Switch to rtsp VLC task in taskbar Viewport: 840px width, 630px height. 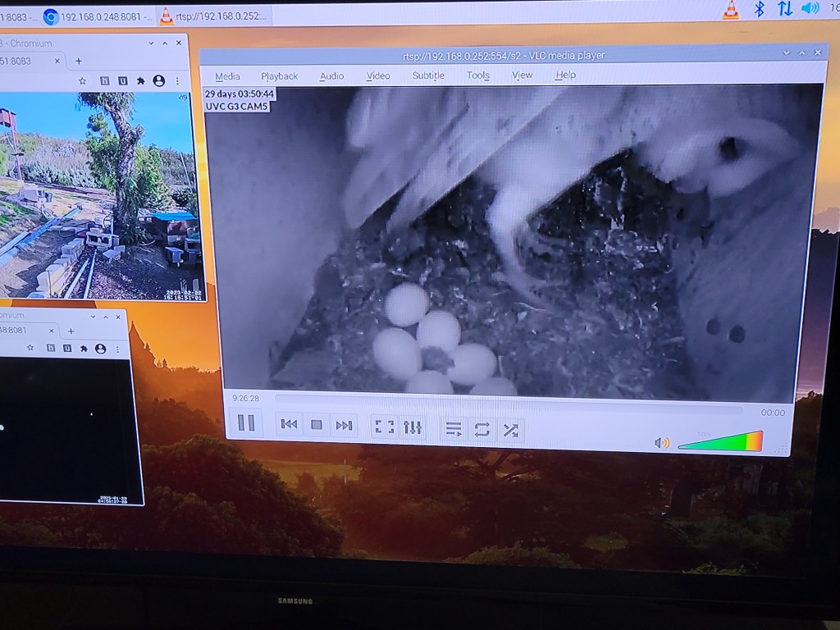[x=215, y=16]
